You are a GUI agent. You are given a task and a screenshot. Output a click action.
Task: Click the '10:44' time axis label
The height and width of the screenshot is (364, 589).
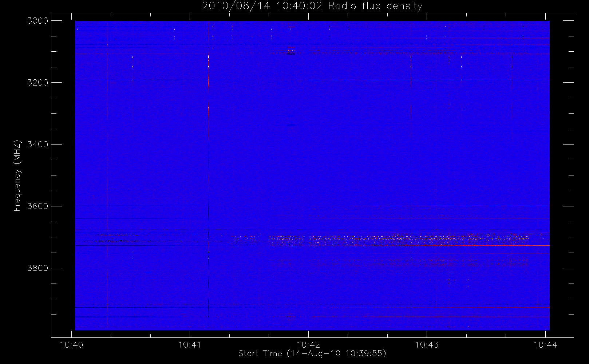point(545,345)
